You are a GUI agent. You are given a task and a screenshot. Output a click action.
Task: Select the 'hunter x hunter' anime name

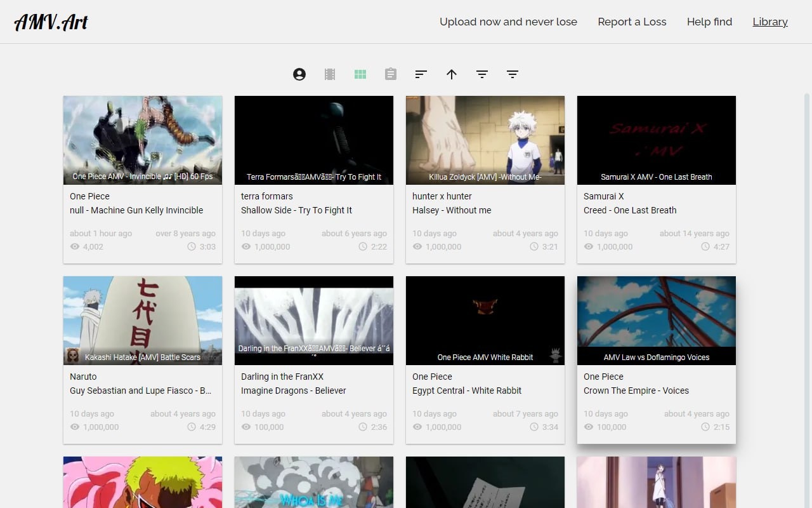click(x=442, y=196)
